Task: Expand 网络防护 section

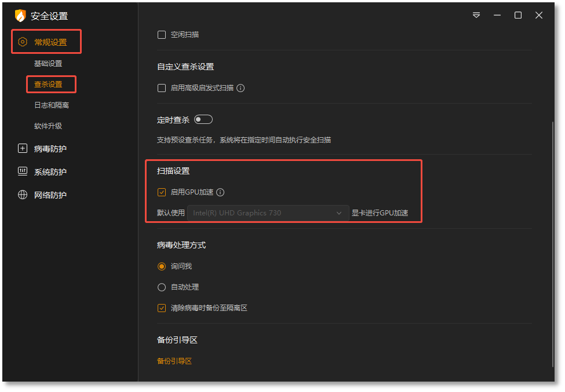Action: 50,195
